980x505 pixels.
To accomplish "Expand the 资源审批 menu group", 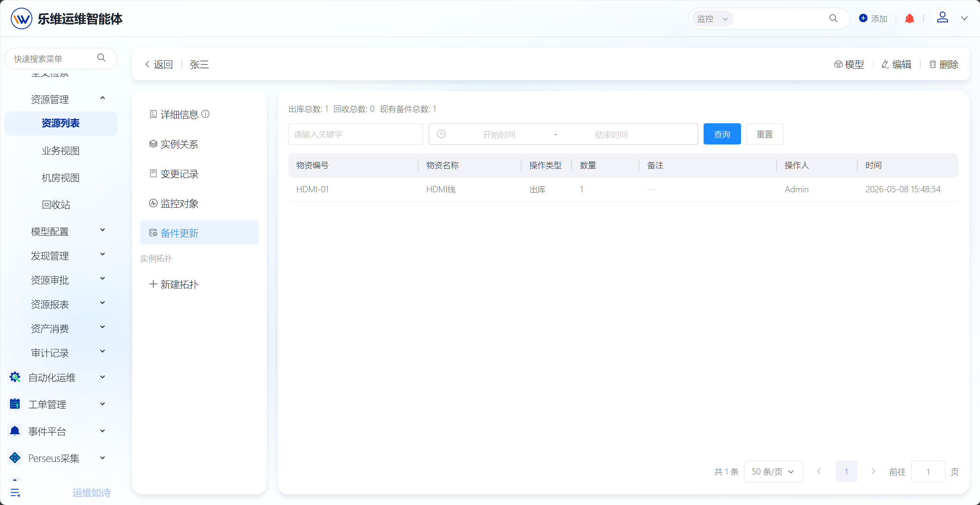I will point(102,279).
